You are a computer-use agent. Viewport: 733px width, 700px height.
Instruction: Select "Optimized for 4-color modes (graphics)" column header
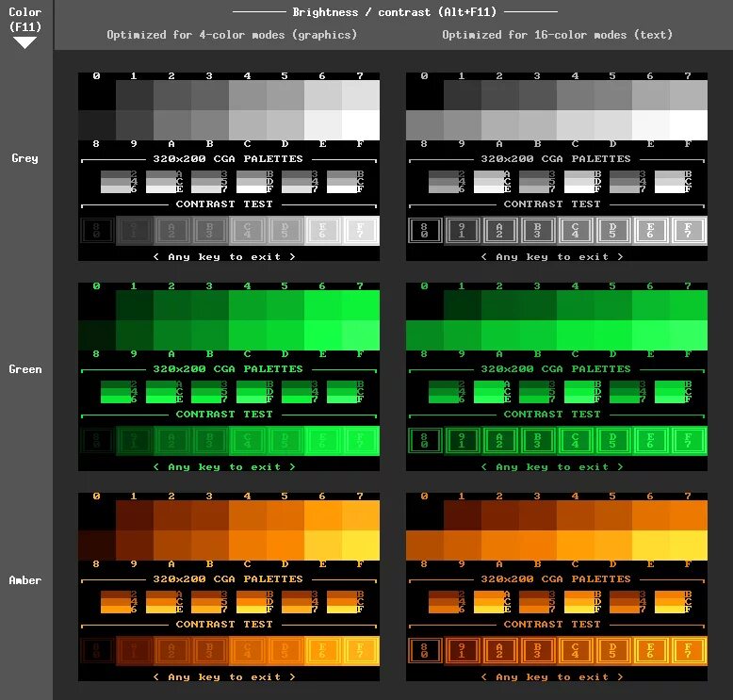click(232, 35)
